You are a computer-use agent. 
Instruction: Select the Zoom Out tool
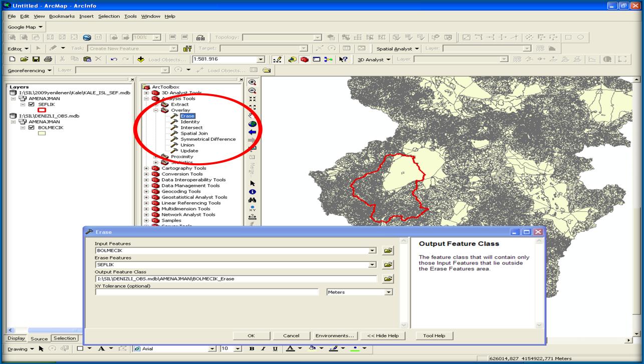[252, 91]
